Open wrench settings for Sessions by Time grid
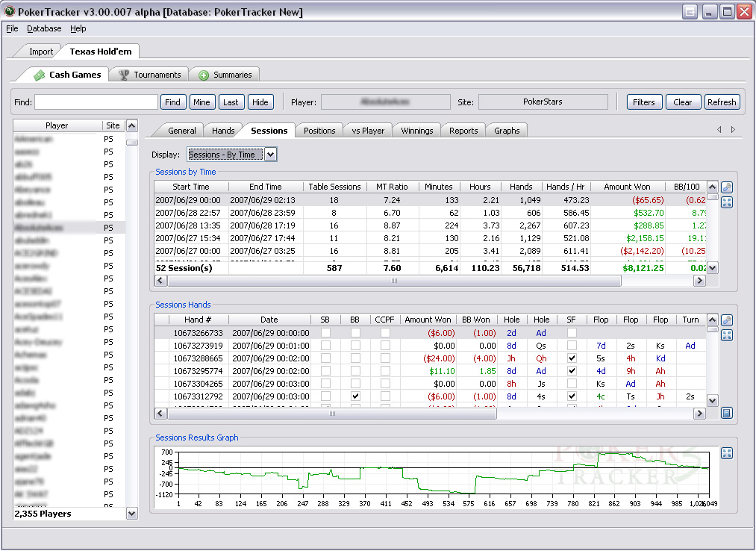This screenshot has width=756, height=551. (727, 187)
